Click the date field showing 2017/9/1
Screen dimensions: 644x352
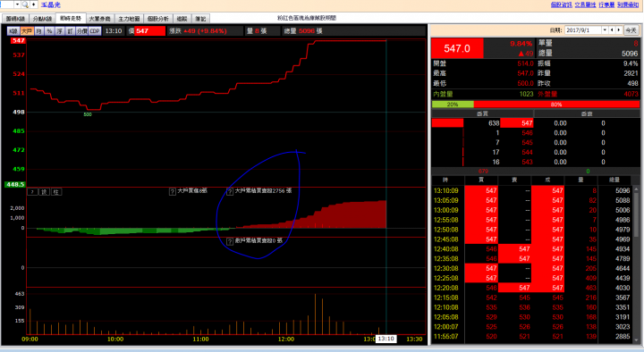tap(583, 30)
